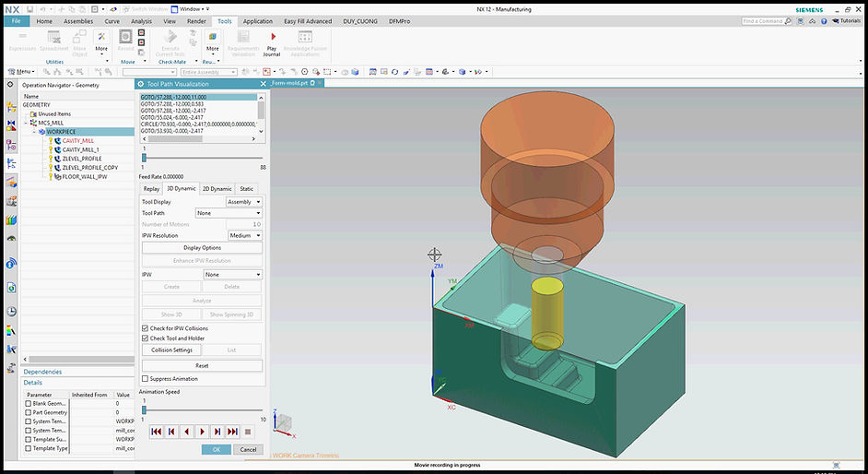Click the tool path position slider handle

144,158
